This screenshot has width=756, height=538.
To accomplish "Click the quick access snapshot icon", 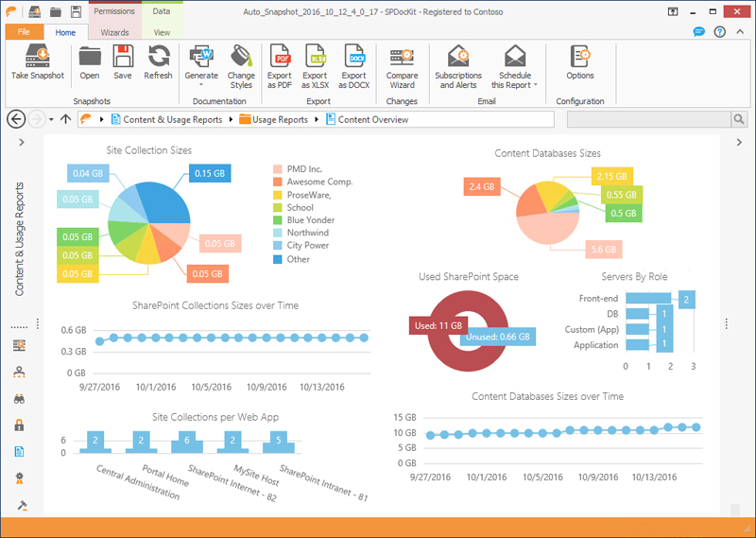I will [x=35, y=11].
